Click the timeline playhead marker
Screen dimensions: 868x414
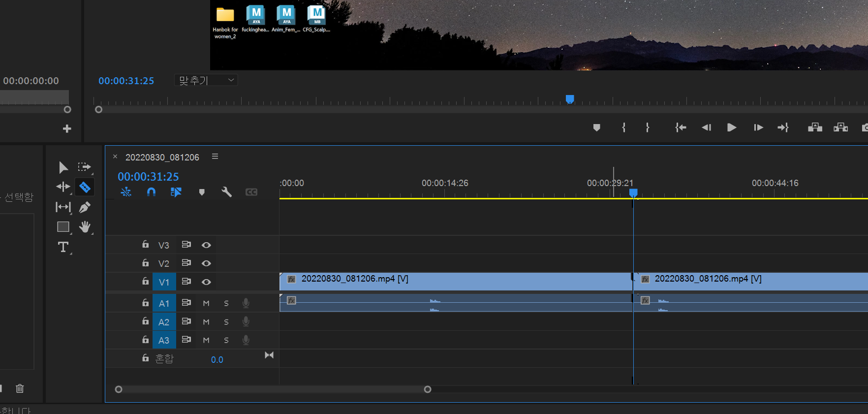[633, 193]
